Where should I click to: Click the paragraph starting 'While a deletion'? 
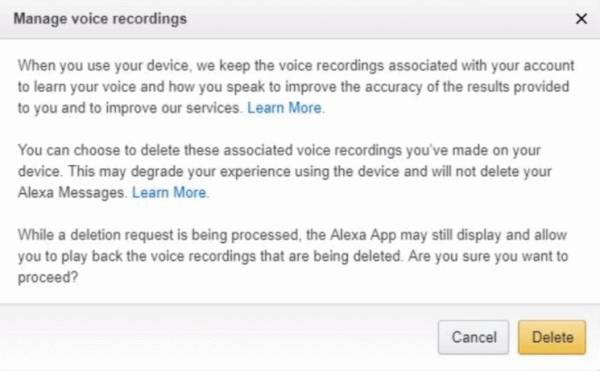point(293,256)
